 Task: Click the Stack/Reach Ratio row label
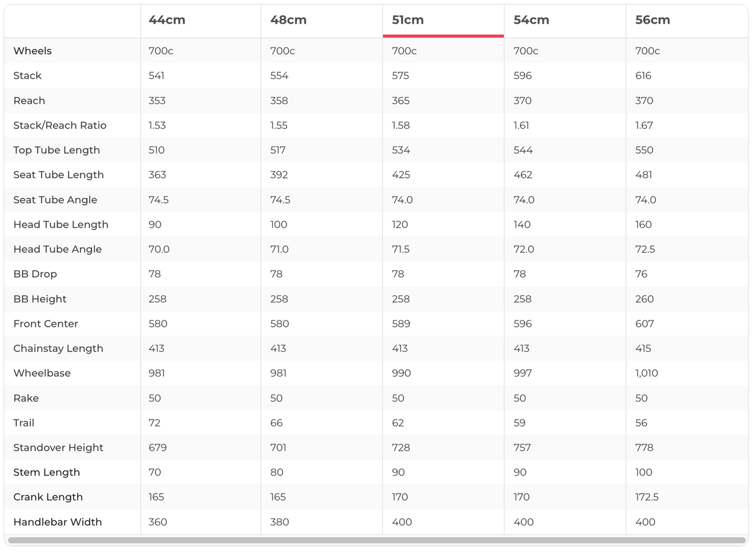pyautogui.click(x=60, y=125)
